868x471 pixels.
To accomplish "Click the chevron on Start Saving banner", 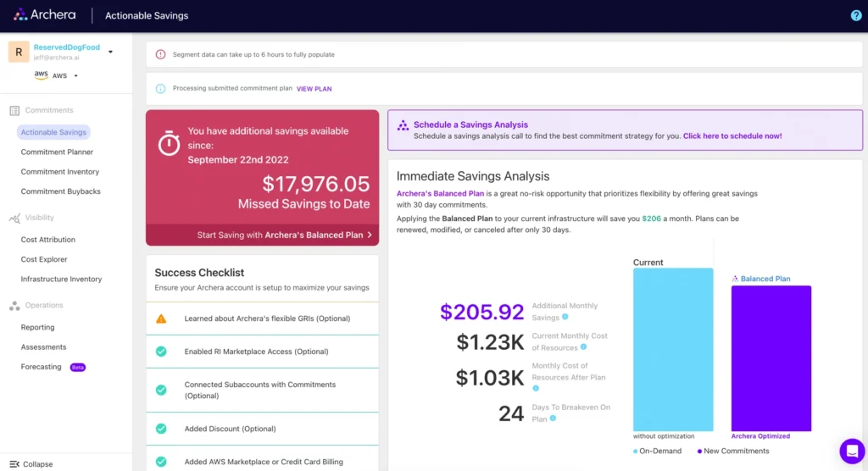I will click(370, 235).
